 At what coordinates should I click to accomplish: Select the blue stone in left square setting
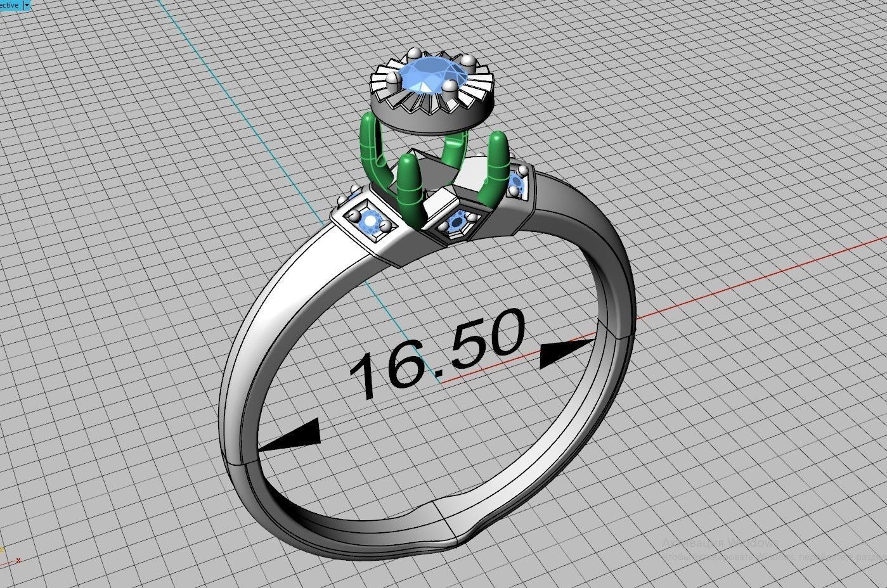(369, 223)
